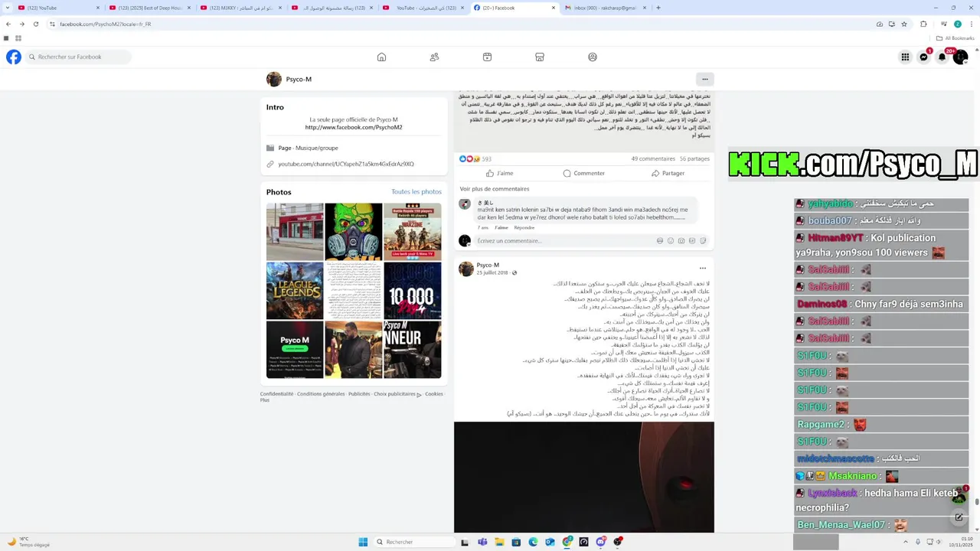Open browser extensions puzzle icon

(x=923, y=24)
